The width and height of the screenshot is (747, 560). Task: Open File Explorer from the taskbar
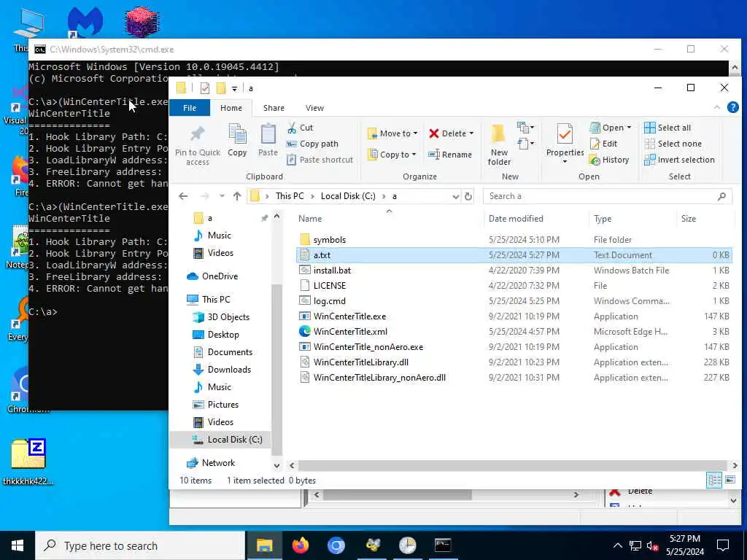click(264, 545)
